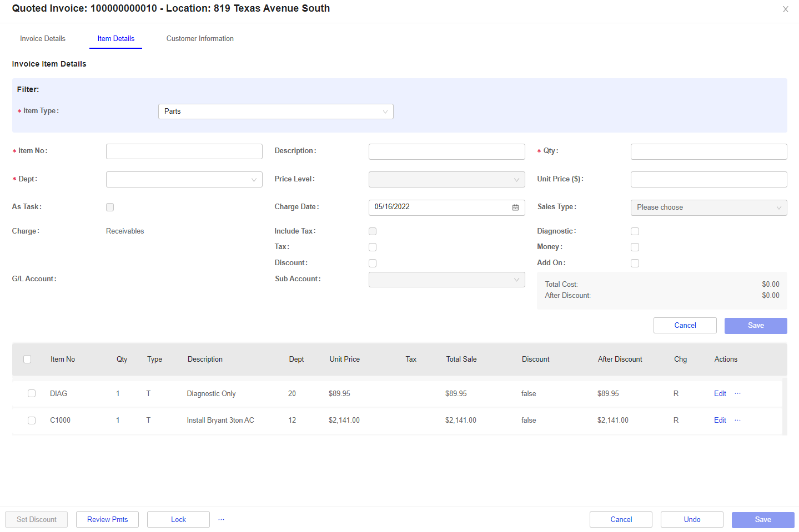The image size is (799, 532).
Task: Select the DIAG row checkbox
Action: coord(32,393)
